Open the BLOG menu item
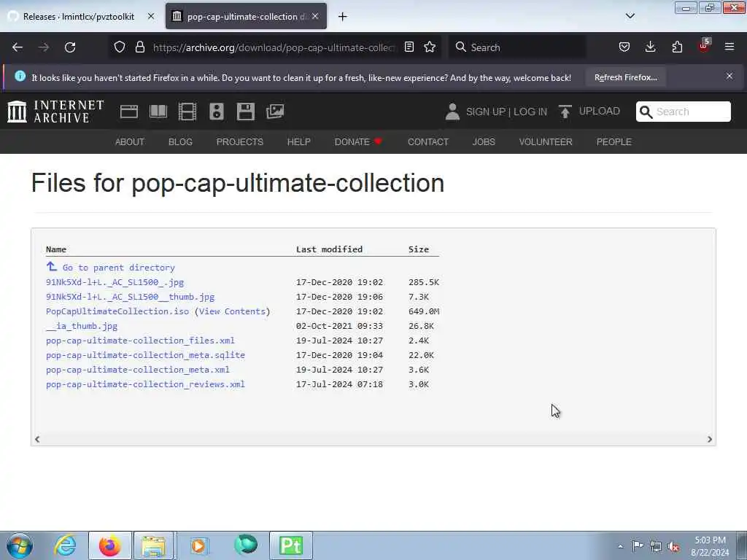This screenshot has height=560, width=747. coord(180,142)
